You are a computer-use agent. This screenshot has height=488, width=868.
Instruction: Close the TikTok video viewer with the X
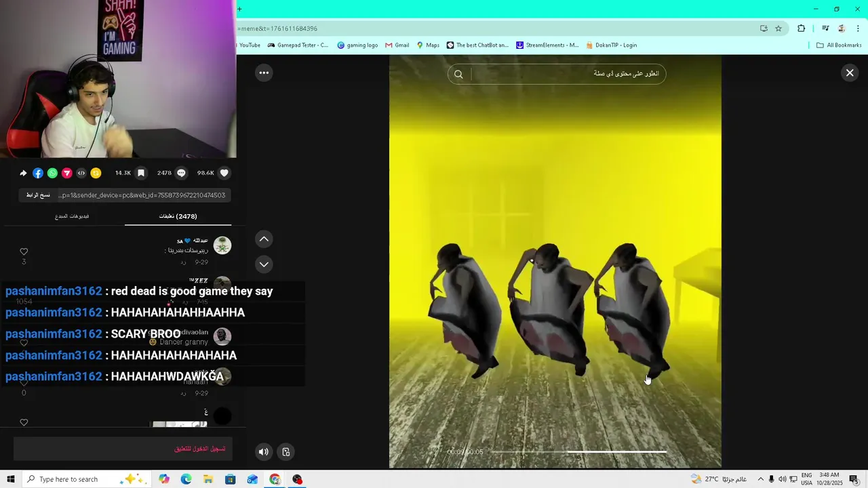[850, 73]
